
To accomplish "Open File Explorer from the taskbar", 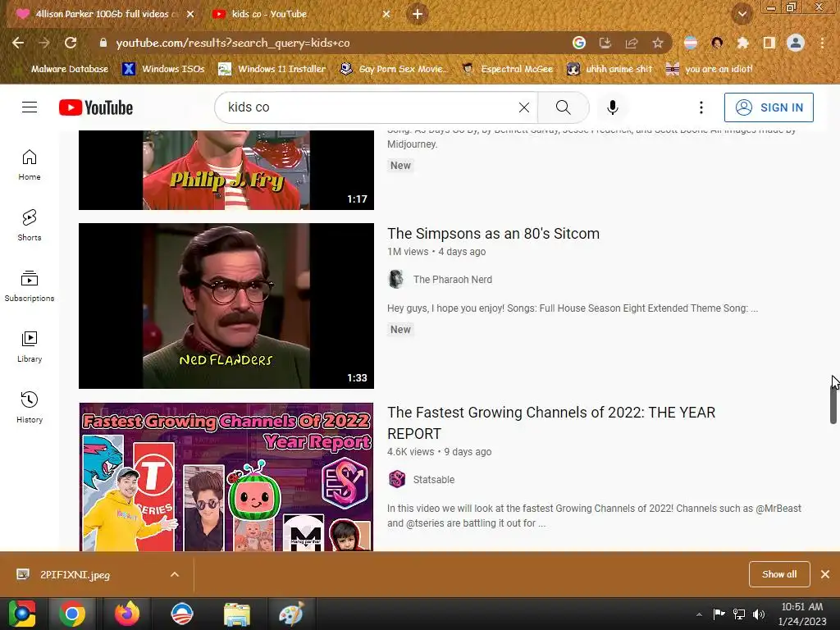I will (237, 614).
